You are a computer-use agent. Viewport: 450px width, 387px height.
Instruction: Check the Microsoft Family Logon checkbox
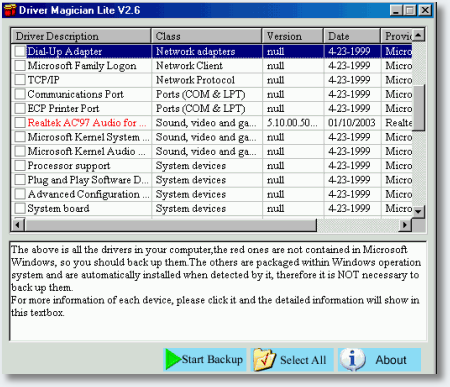(20, 66)
